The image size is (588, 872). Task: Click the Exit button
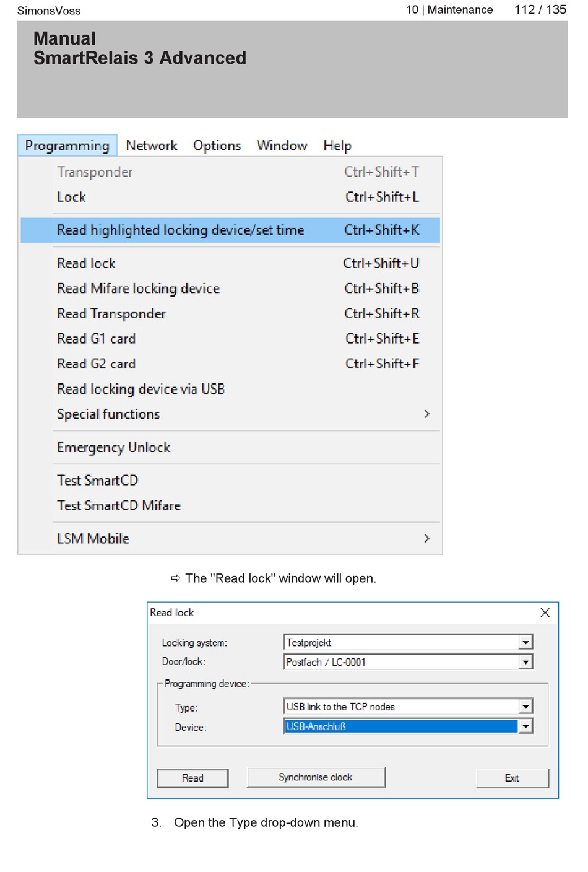pyautogui.click(x=512, y=778)
